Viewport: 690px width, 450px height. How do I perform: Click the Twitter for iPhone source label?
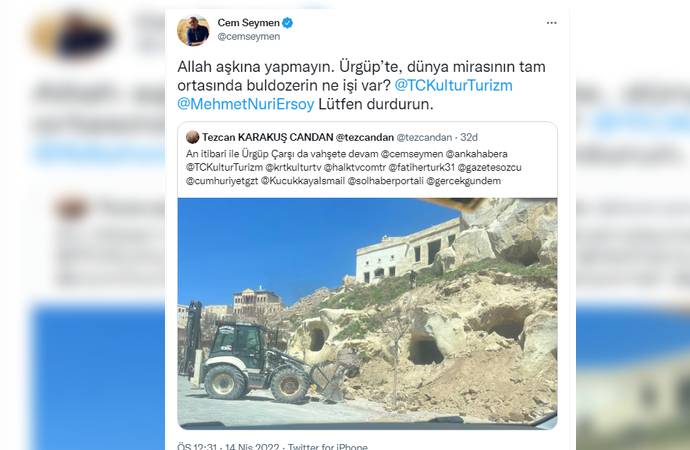point(328,446)
